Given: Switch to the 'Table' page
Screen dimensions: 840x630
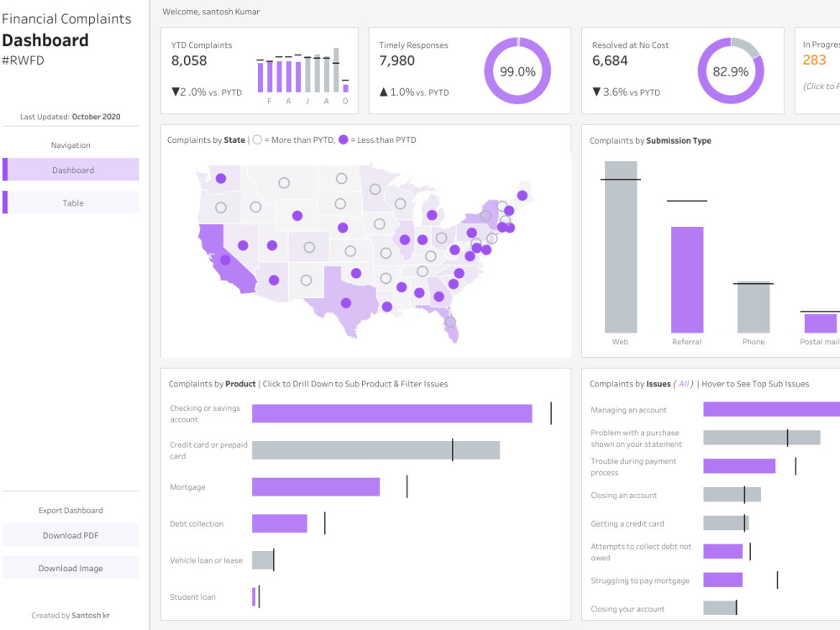Looking at the screenshot, I should tap(71, 202).
